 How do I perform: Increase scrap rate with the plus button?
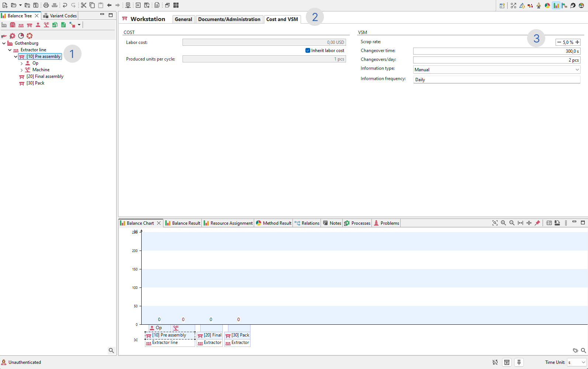coord(577,42)
